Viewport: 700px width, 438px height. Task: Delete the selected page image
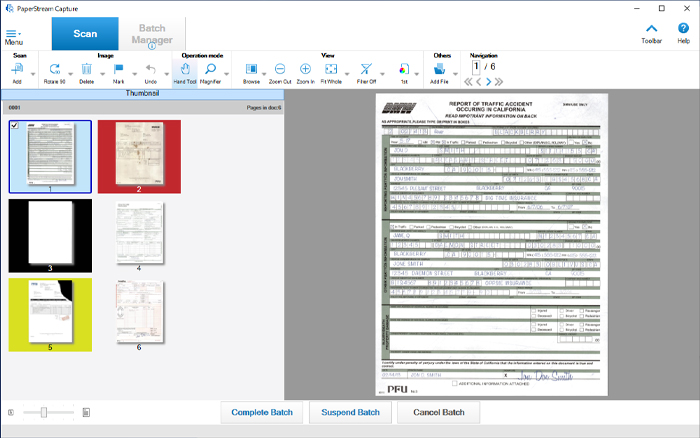[87, 69]
